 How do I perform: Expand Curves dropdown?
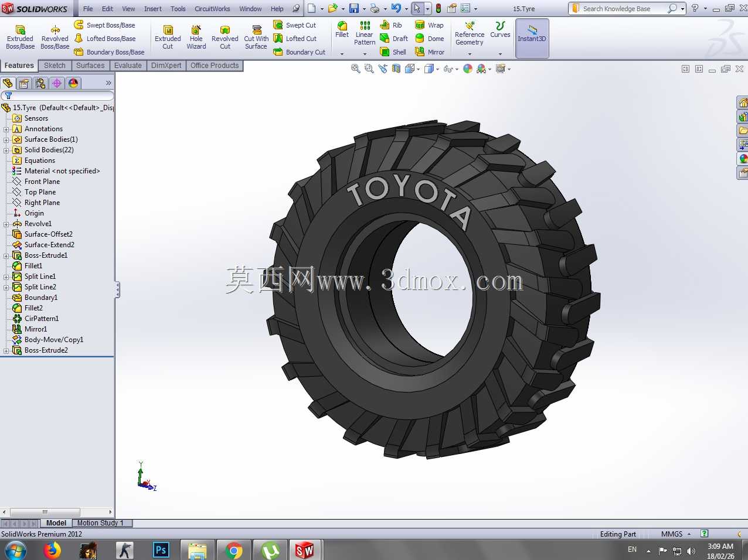[x=500, y=53]
